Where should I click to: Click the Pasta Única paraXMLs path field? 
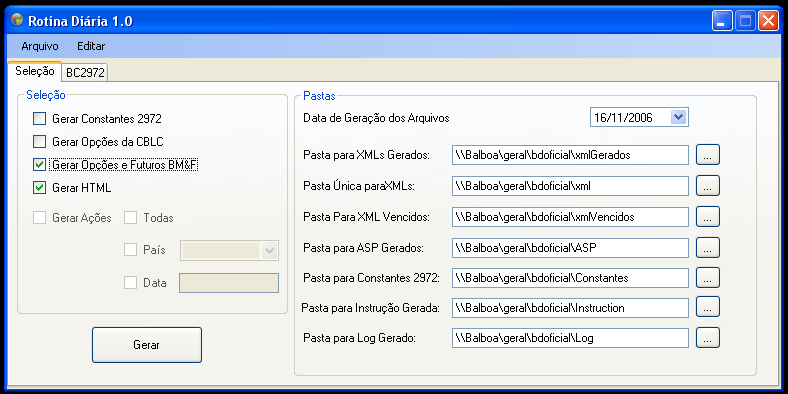[570, 186]
